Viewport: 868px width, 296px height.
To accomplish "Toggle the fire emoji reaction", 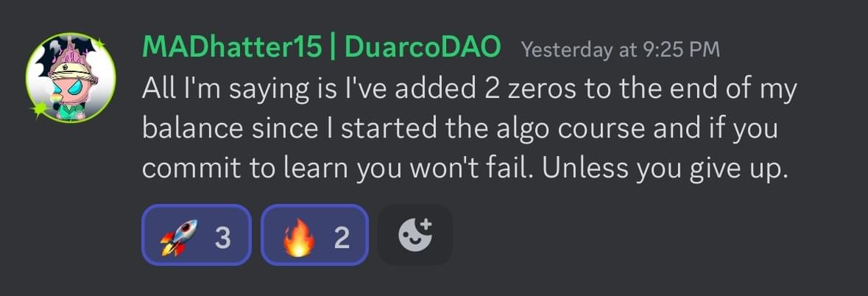I will (x=314, y=235).
